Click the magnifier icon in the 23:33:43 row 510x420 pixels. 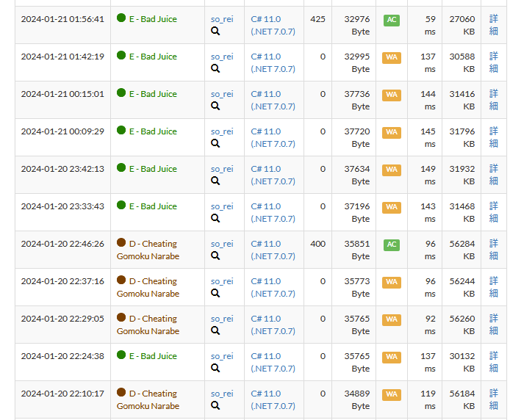(215, 218)
